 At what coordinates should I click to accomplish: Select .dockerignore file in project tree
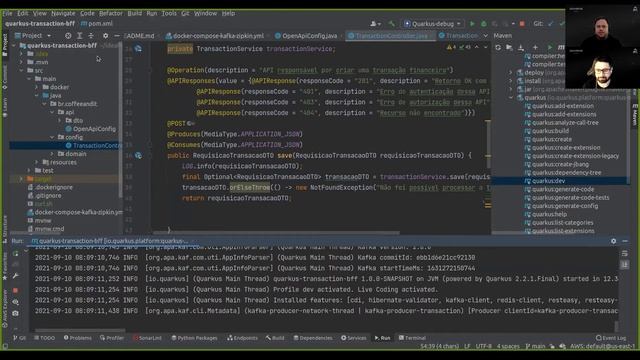point(50,187)
